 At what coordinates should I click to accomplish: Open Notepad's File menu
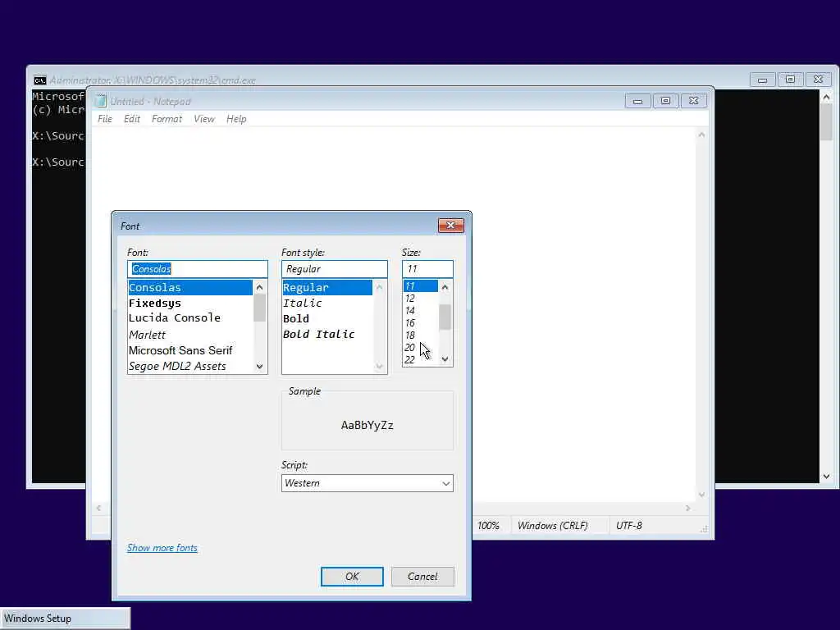tap(105, 119)
